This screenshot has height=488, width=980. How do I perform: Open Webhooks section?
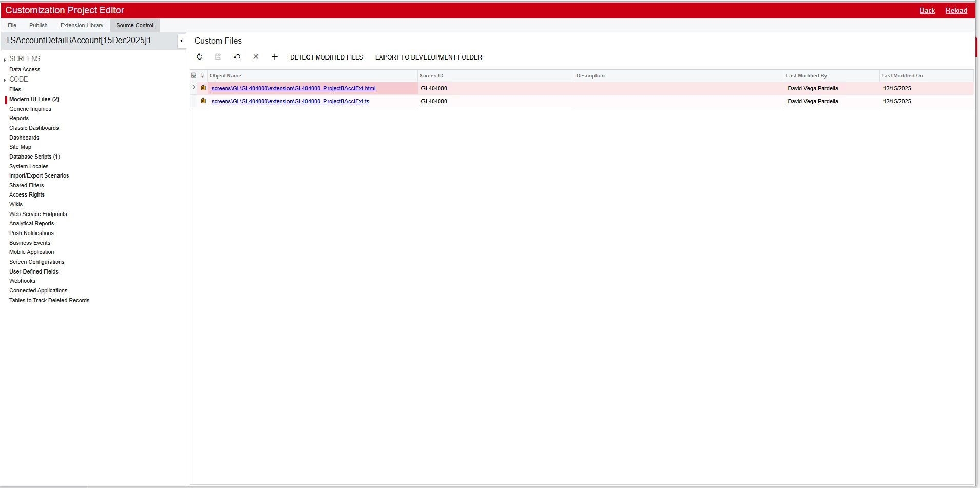click(x=22, y=281)
